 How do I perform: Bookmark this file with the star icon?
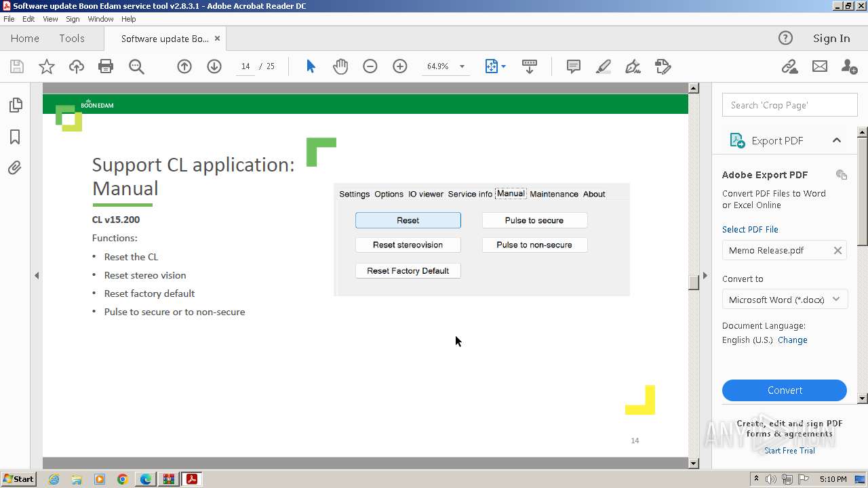click(x=47, y=66)
